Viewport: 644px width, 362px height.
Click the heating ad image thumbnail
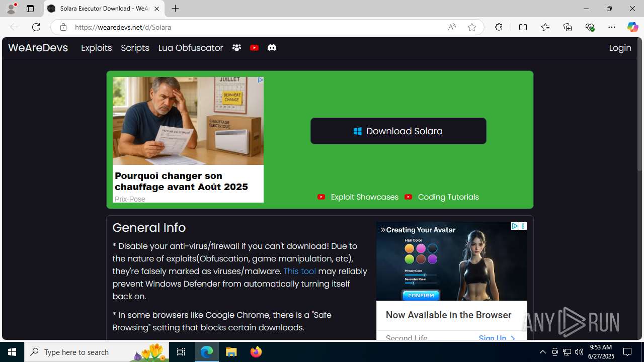click(188, 121)
